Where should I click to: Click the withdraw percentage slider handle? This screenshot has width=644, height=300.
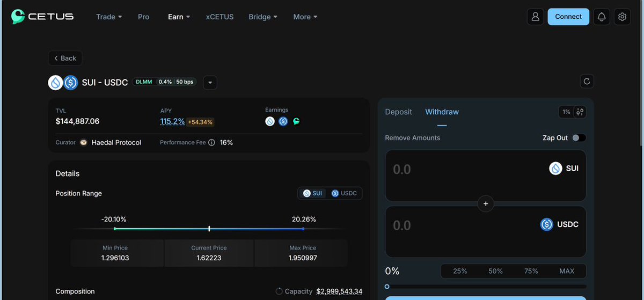[387, 287]
